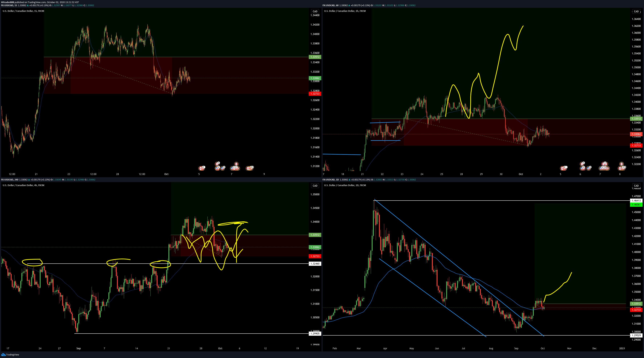Click the 2021 label on daily time axis
The image size is (644, 358).
coord(622,348)
